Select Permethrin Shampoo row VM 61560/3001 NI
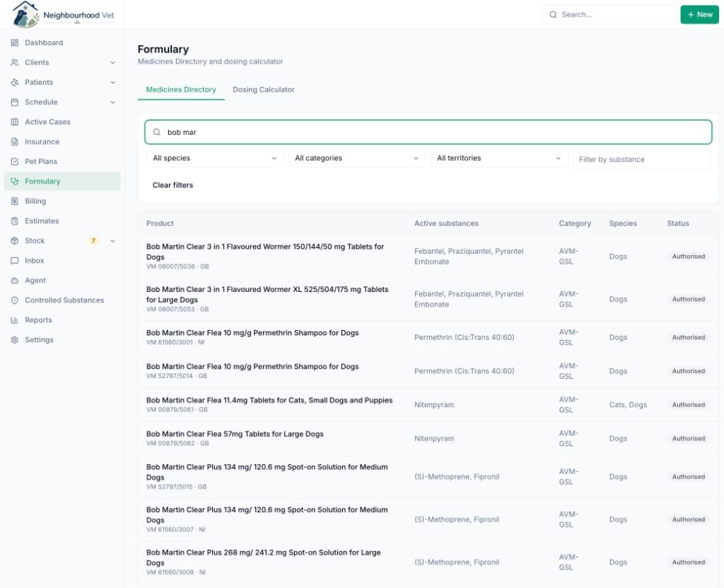 point(428,337)
